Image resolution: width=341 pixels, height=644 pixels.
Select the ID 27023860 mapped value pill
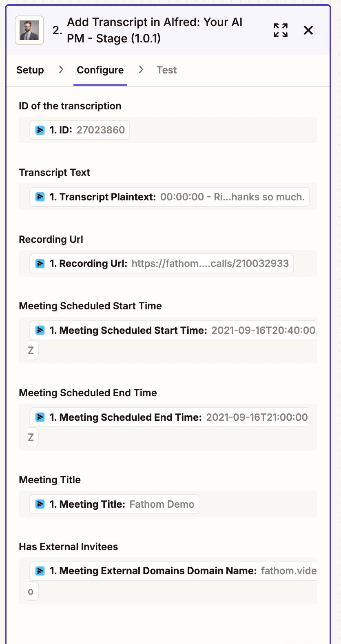pos(88,130)
